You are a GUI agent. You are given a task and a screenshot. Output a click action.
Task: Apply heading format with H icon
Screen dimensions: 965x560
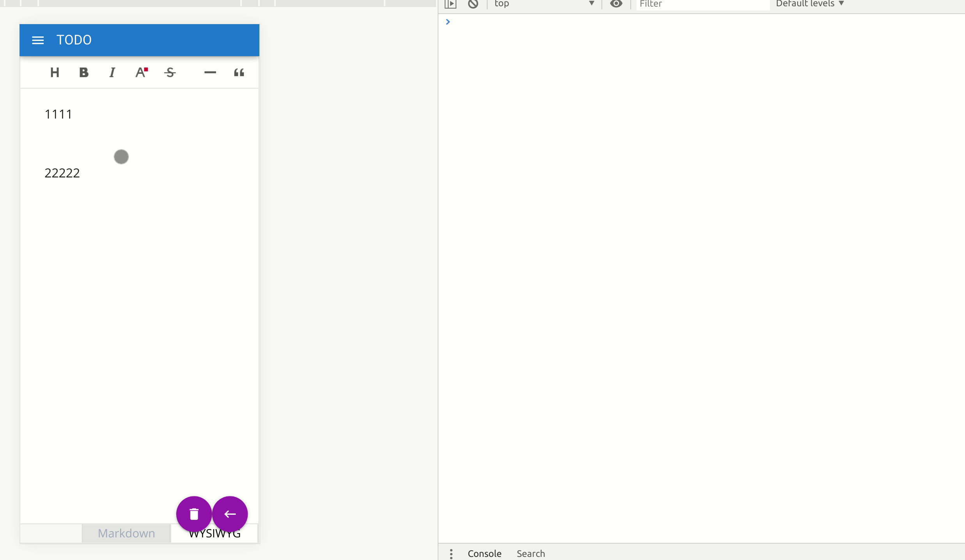[55, 73]
